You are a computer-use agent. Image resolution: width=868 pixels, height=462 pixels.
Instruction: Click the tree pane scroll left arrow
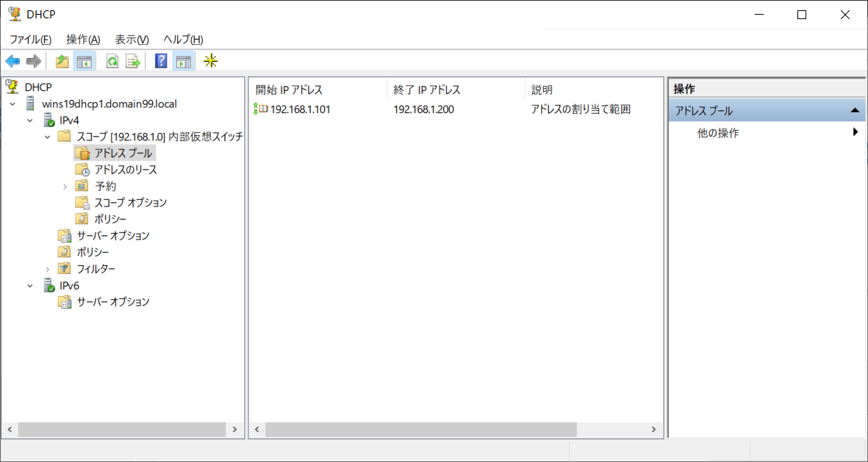pos(10,430)
